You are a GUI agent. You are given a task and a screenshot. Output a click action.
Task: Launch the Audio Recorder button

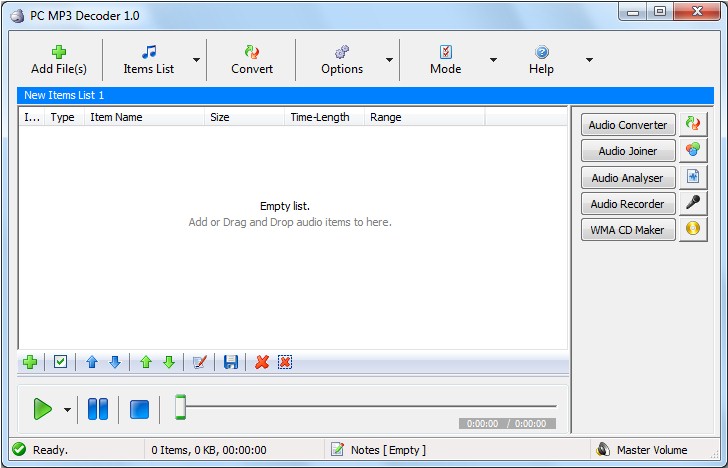click(x=628, y=204)
